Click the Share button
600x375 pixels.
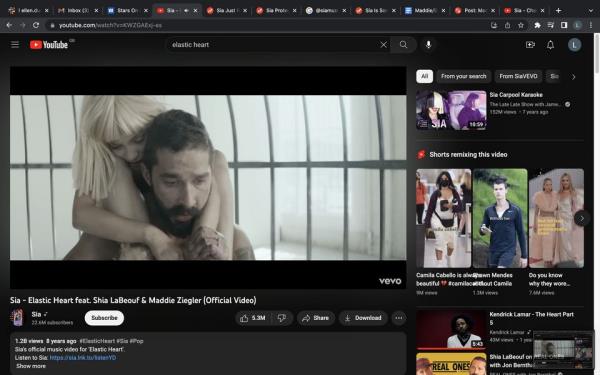316,318
